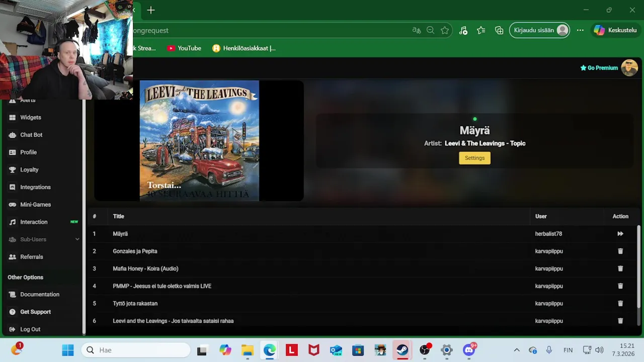
Task: Skip the currently playing Mäyrä song
Action: 620,234
